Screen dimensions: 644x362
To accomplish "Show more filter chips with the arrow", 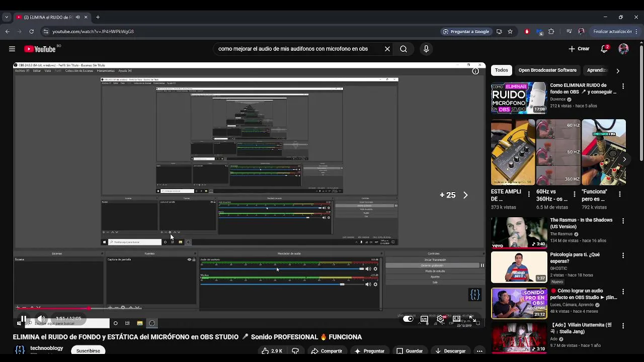I will [x=618, y=70].
